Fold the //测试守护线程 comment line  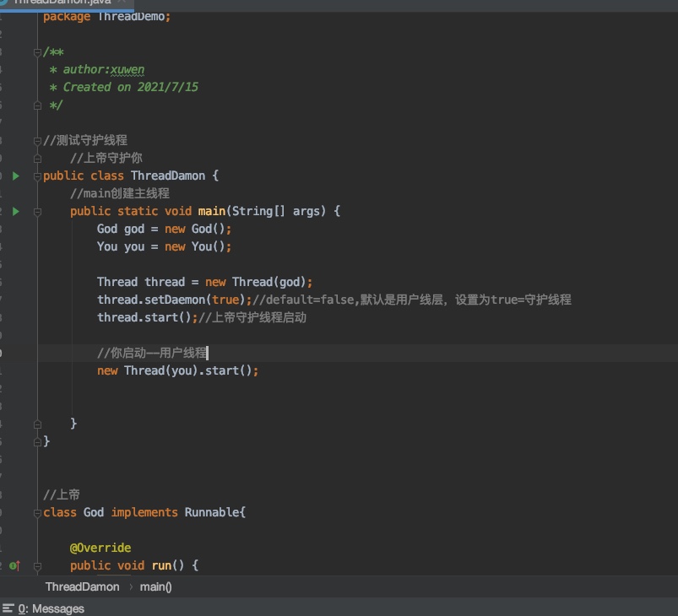click(x=37, y=140)
